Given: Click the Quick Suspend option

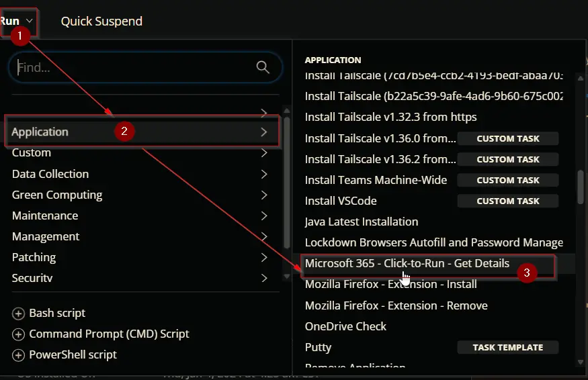Looking at the screenshot, I should pyautogui.click(x=101, y=21).
